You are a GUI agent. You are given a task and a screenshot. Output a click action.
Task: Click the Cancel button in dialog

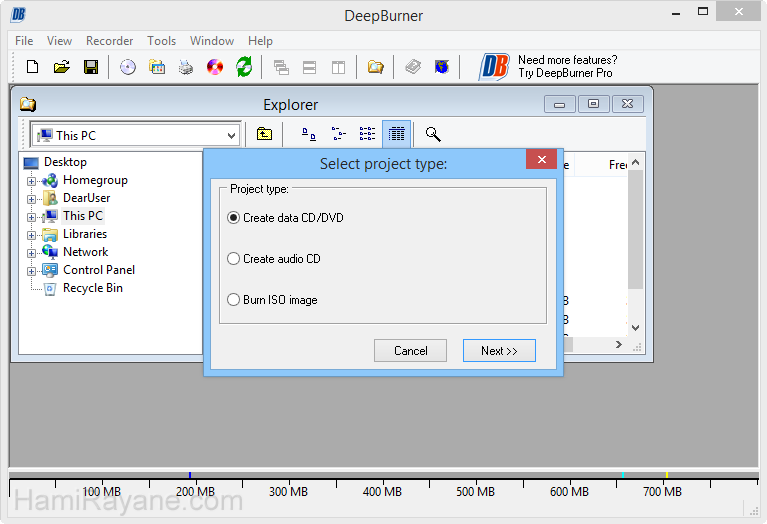tap(410, 350)
